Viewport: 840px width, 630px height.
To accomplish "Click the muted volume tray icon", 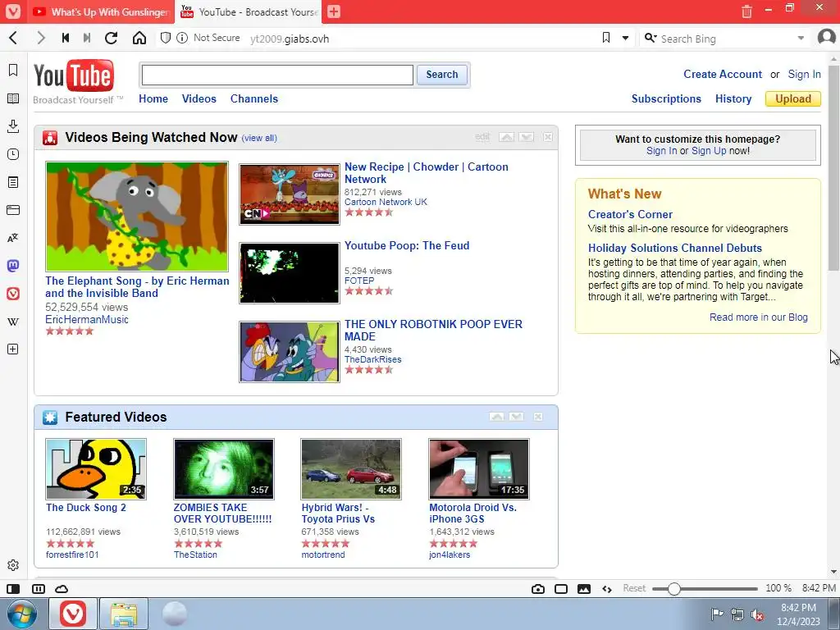I will tap(757, 614).
